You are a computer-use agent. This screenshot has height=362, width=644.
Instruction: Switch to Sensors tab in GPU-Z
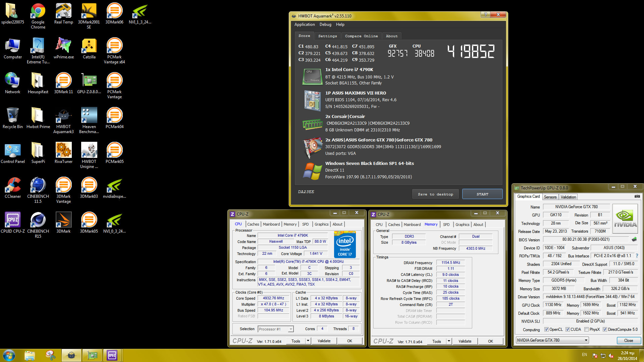[x=550, y=197]
